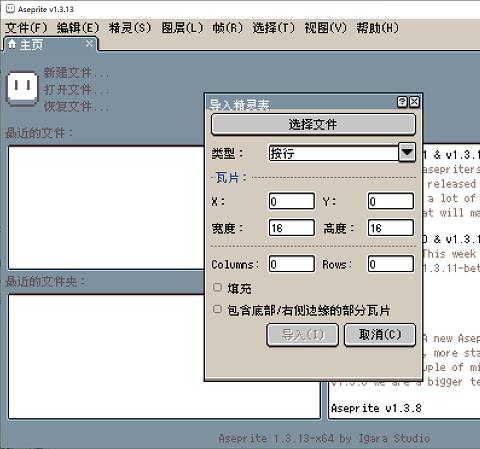The image size is (480, 449).
Task: Click the 最近的文件夹 label
Action: (46, 282)
